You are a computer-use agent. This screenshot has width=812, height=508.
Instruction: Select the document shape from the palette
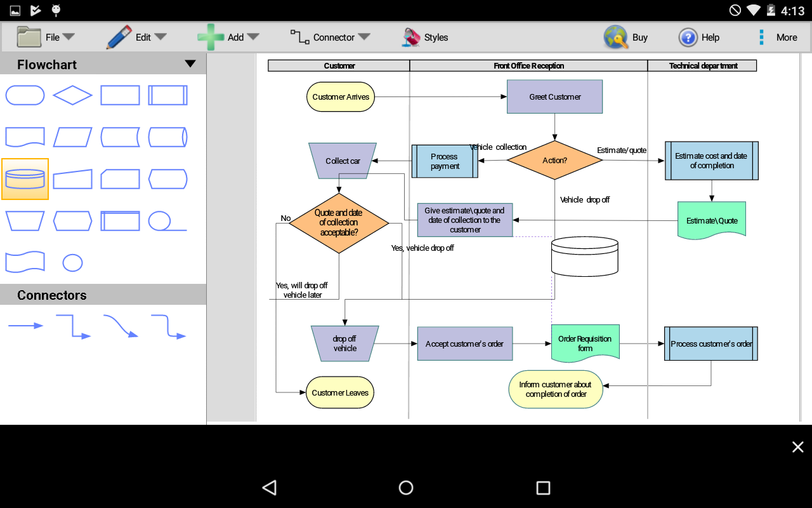click(x=25, y=137)
